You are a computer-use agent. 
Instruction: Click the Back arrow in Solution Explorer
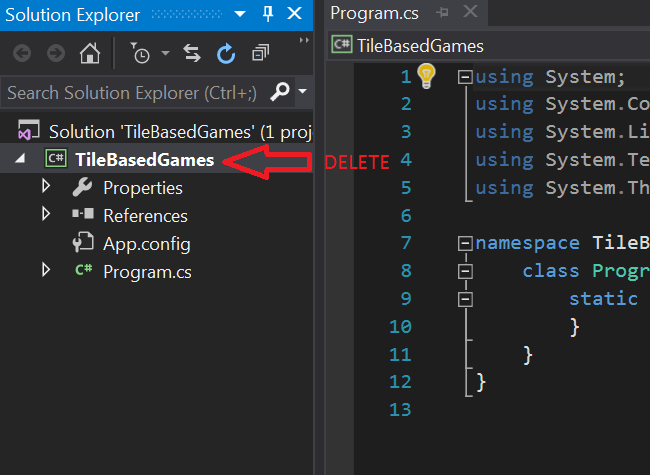22,53
